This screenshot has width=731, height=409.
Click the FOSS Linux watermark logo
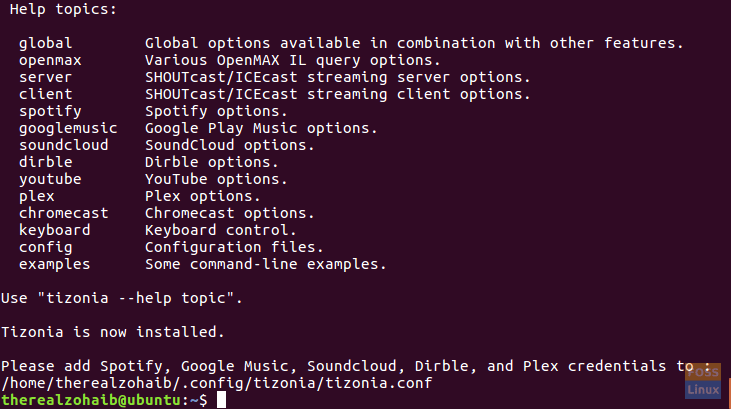point(703,381)
